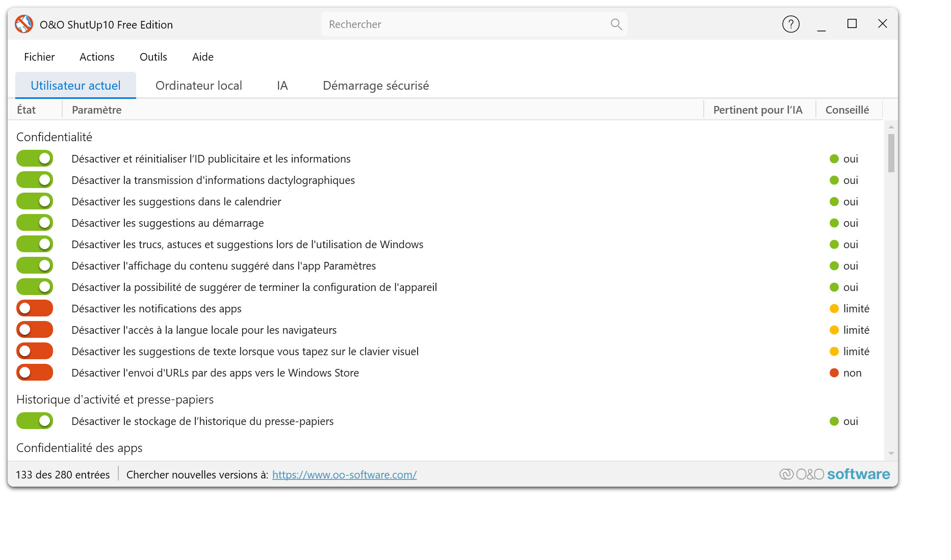Click green status dot for clipboard history row
The height and width of the screenshot is (560, 951).
tap(834, 421)
